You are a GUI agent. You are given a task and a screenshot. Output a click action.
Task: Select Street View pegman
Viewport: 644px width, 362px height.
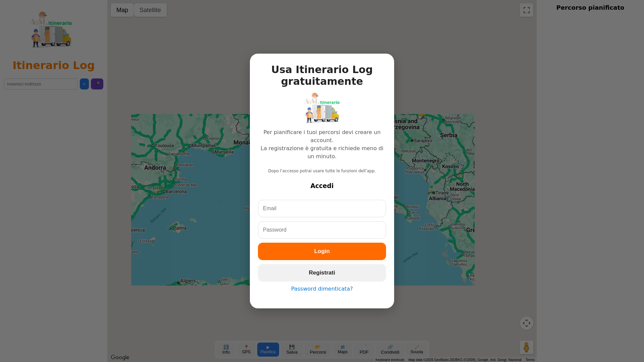click(x=527, y=347)
